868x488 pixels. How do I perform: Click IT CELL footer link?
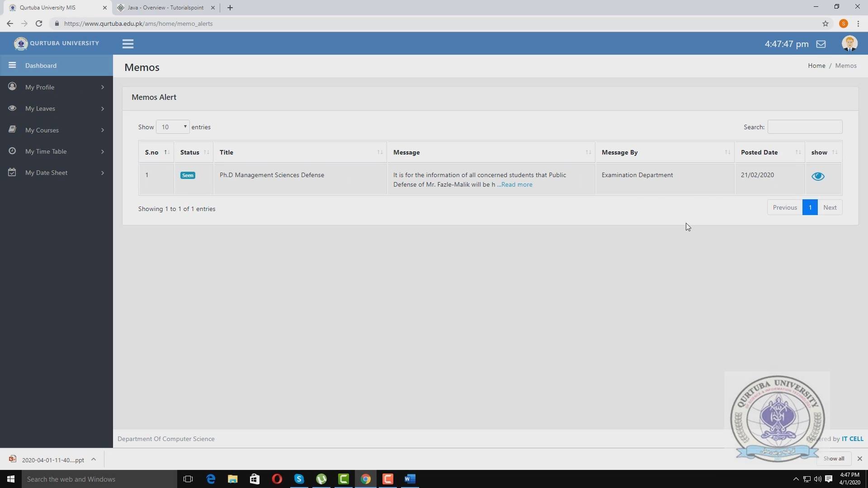tap(853, 439)
